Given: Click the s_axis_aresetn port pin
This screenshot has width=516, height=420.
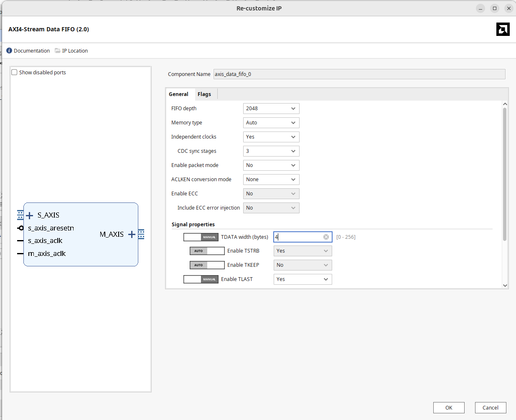Looking at the screenshot, I should pyautogui.click(x=20, y=228).
